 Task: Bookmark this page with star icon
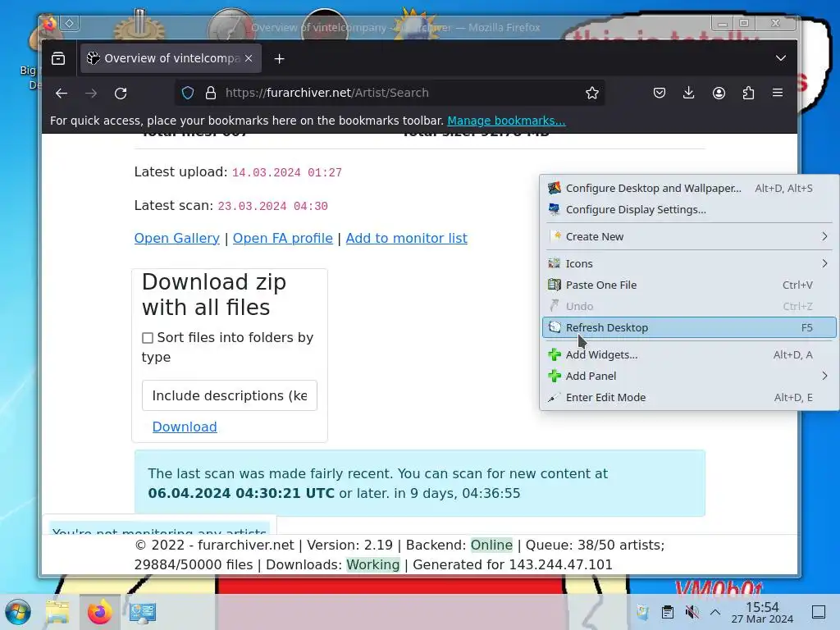[x=592, y=94]
